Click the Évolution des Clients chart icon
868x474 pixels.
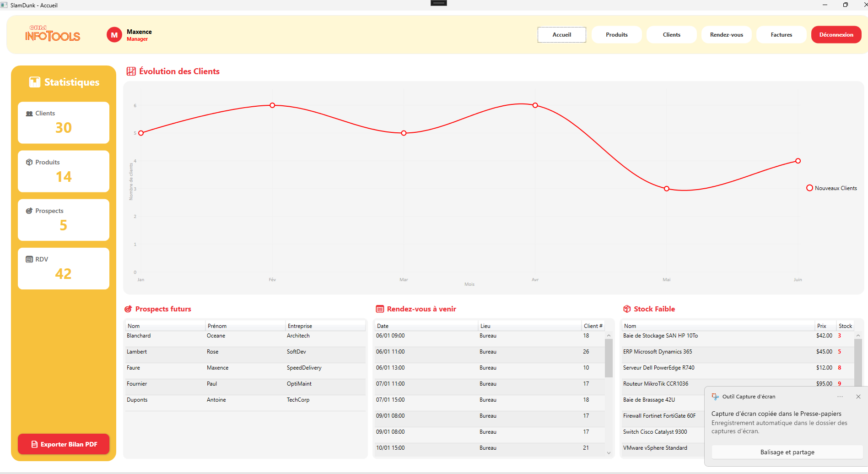[x=131, y=71]
